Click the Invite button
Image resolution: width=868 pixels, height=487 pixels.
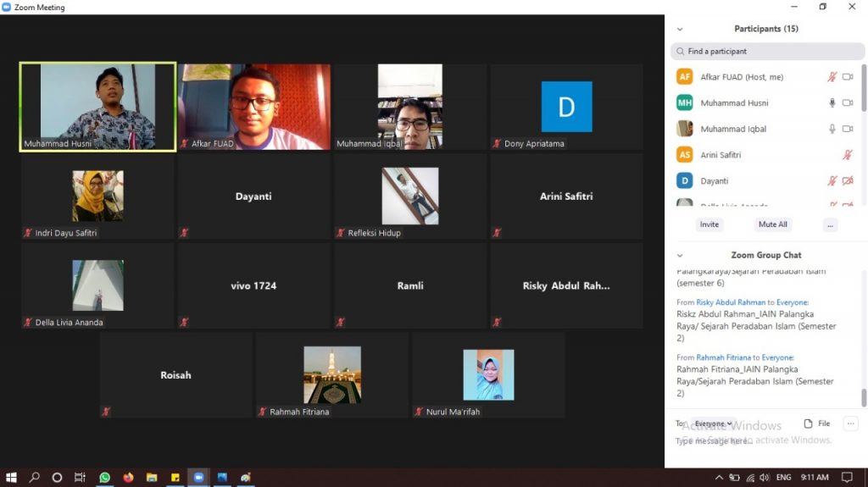point(709,224)
